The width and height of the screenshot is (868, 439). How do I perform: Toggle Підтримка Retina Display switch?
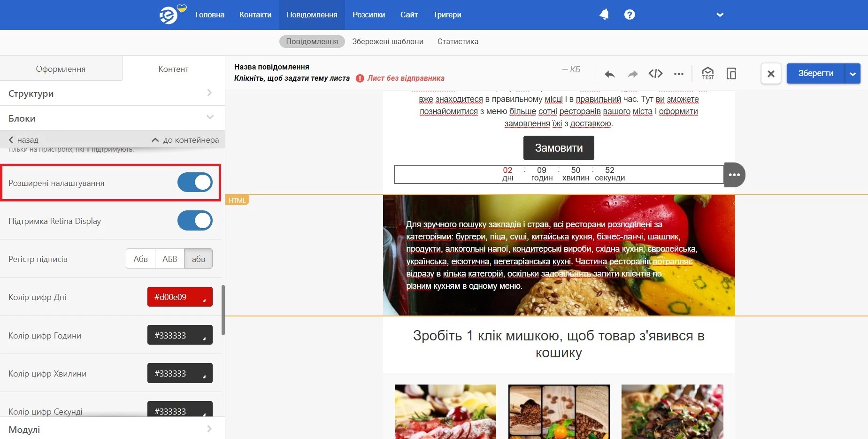195,221
